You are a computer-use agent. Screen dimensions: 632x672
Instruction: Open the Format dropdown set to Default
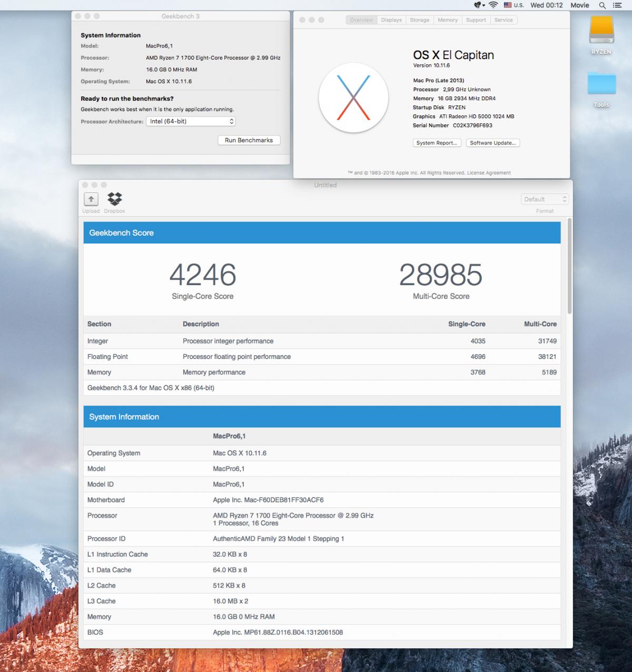(x=545, y=199)
